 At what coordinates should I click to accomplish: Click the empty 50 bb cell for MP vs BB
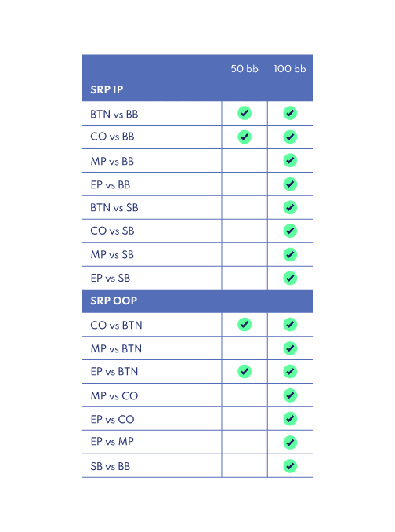pos(245,161)
